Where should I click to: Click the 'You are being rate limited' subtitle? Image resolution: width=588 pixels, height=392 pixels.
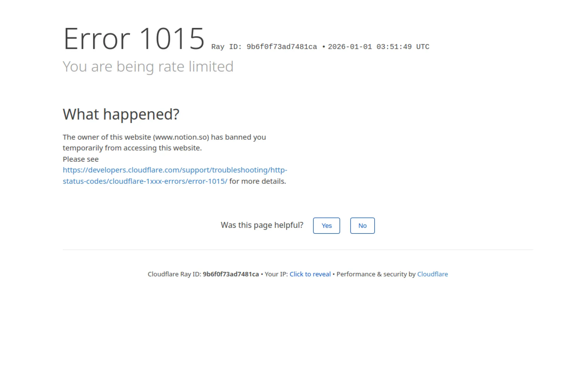pyautogui.click(x=148, y=66)
